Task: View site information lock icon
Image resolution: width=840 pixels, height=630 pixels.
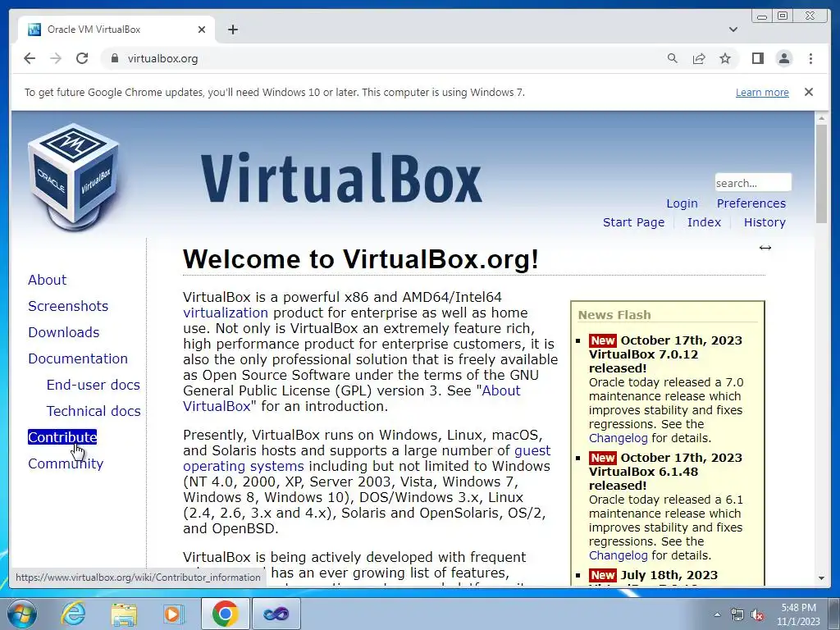Action: [x=114, y=58]
